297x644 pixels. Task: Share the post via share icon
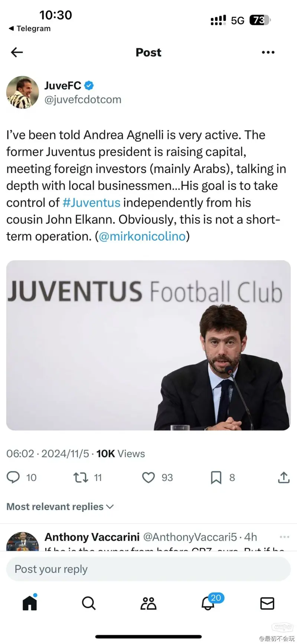[284, 477]
